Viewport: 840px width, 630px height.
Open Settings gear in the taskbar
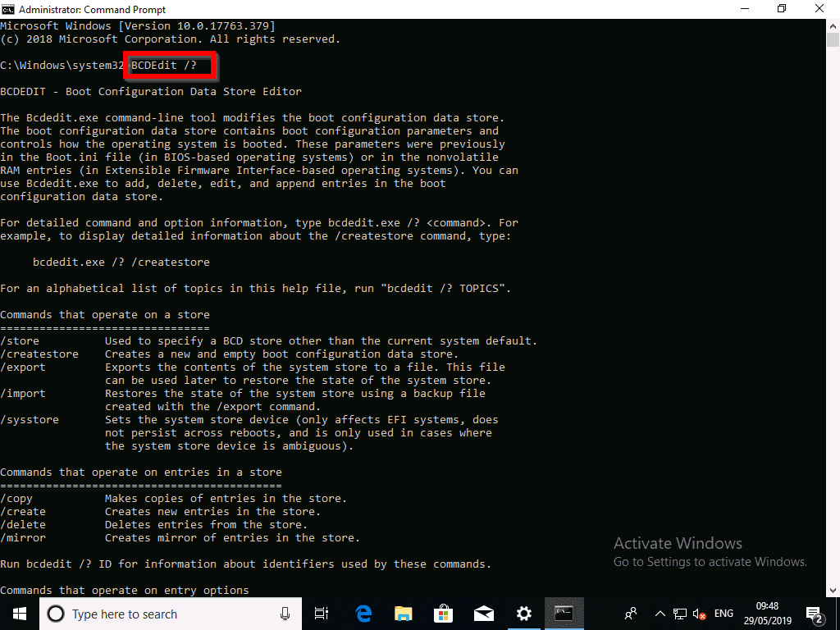[x=524, y=614]
